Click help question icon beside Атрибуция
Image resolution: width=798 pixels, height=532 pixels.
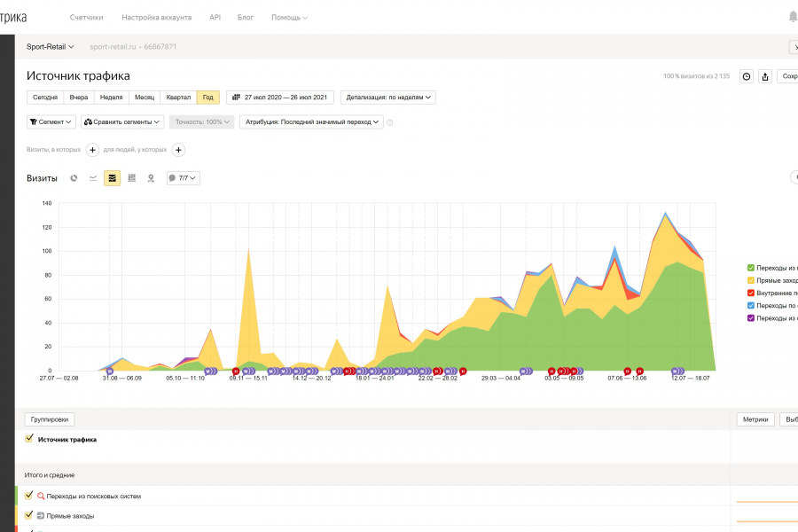tap(390, 122)
